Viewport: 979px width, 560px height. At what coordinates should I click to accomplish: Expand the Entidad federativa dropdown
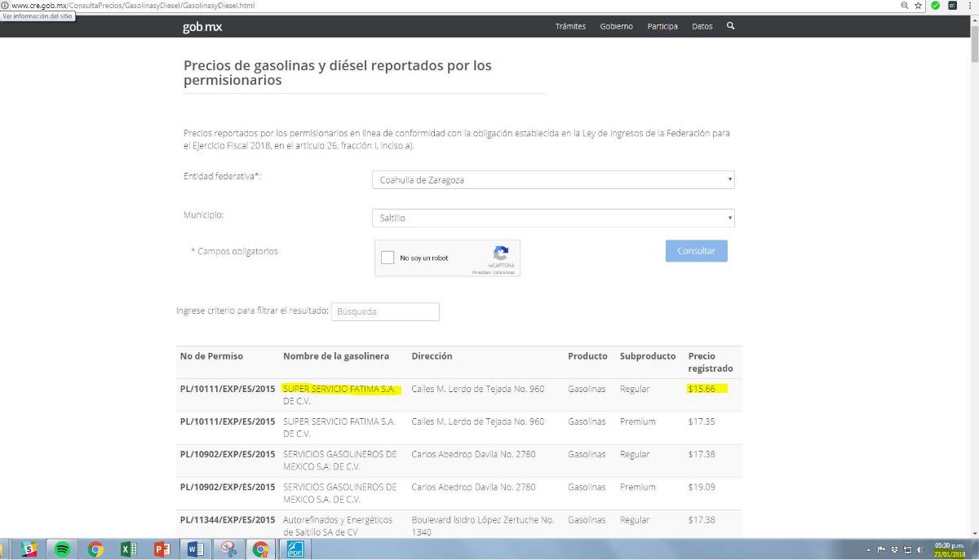click(553, 180)
